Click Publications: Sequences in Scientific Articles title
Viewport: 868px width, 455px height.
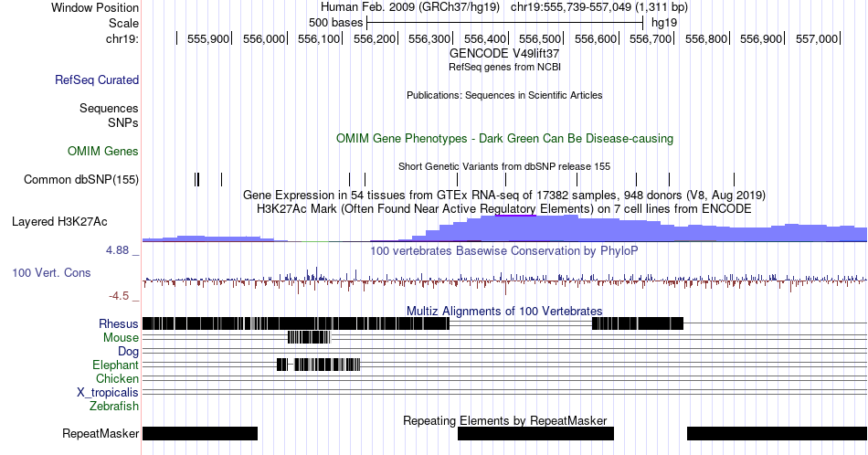click(504, 95)
